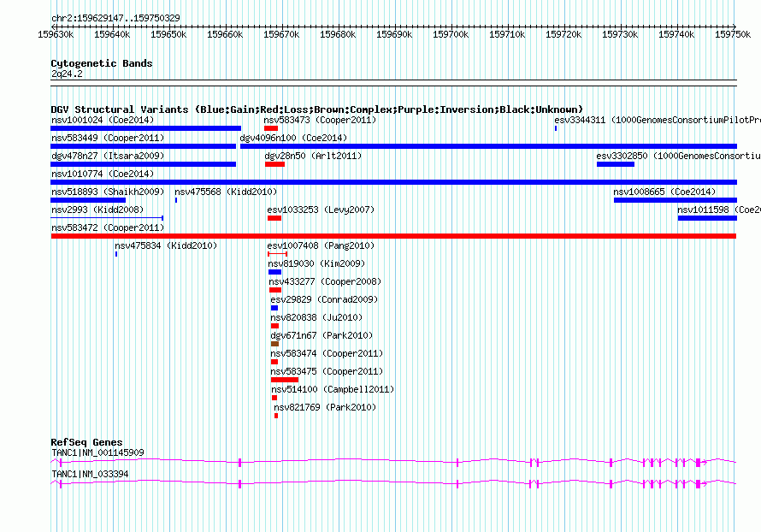Open nsv514100 (Campbell2011) label
Image resolution: width=761 pixels, height=532 pixels.
pos(333,389)
